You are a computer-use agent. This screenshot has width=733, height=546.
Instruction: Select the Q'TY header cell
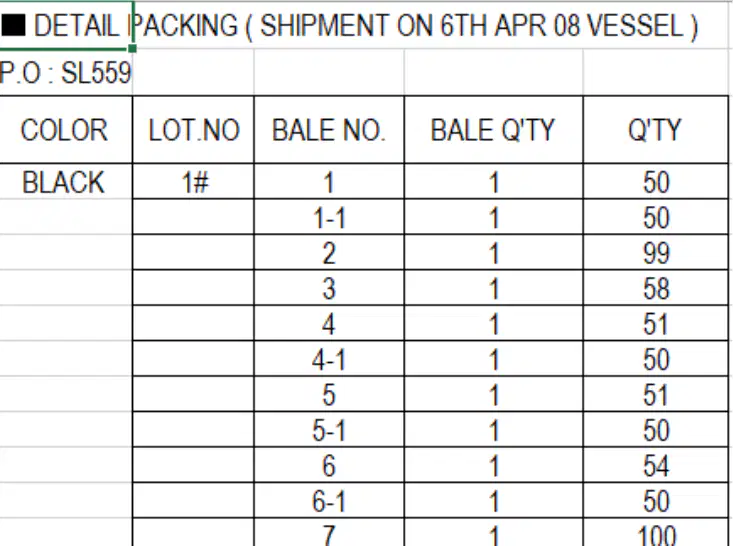(x=656, y=130)
